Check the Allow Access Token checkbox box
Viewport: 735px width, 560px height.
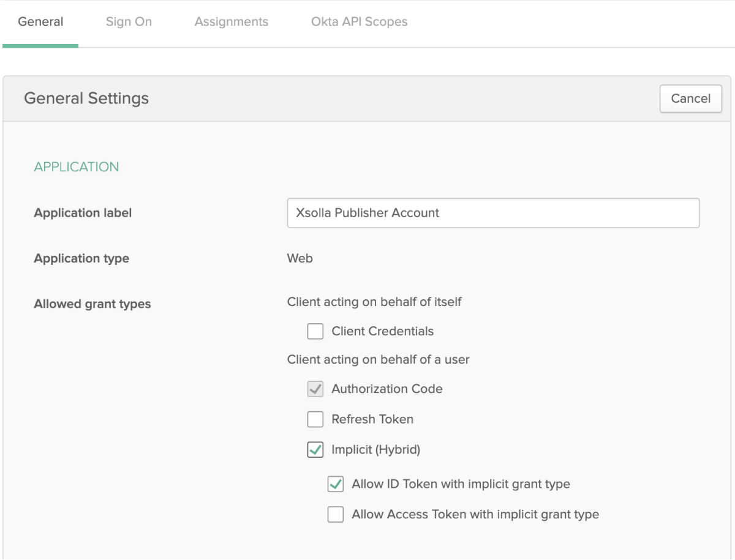click(x=336, y=515)
